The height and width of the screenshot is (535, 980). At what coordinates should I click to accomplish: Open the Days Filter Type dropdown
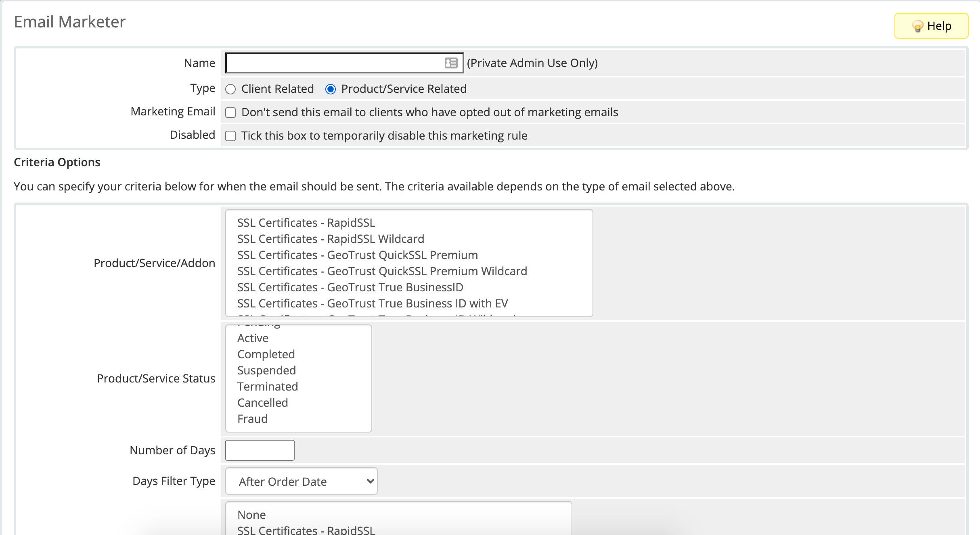tap(302, 481)
